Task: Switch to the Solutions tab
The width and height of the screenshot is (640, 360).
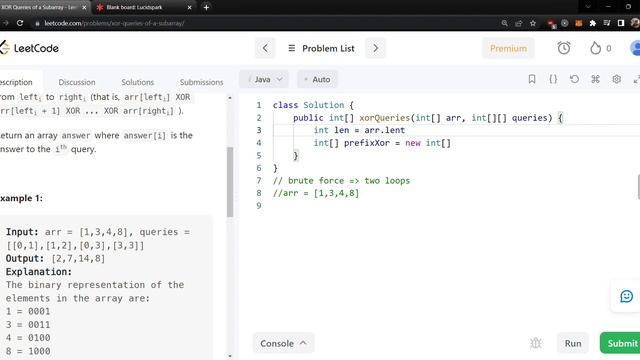Action: (138, 82)
